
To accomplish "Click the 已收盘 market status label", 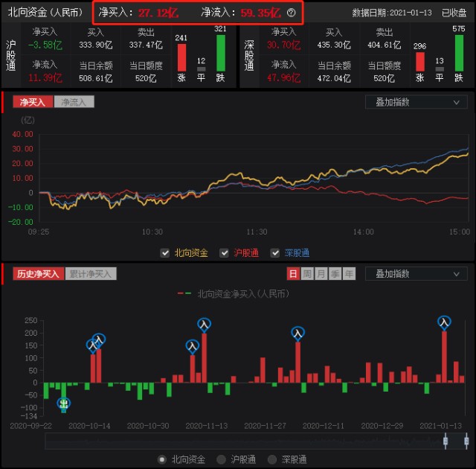I will pos(454,13).
